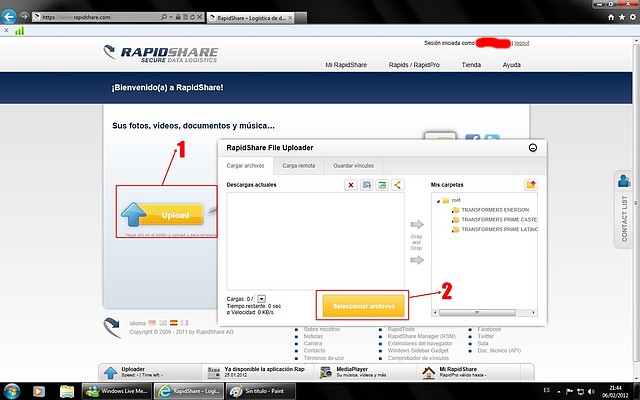Image resolution: width=640 pixels, height=400 pixels.
Task: Click the lower Drag and Drop arrow
Action: [417, 260]
